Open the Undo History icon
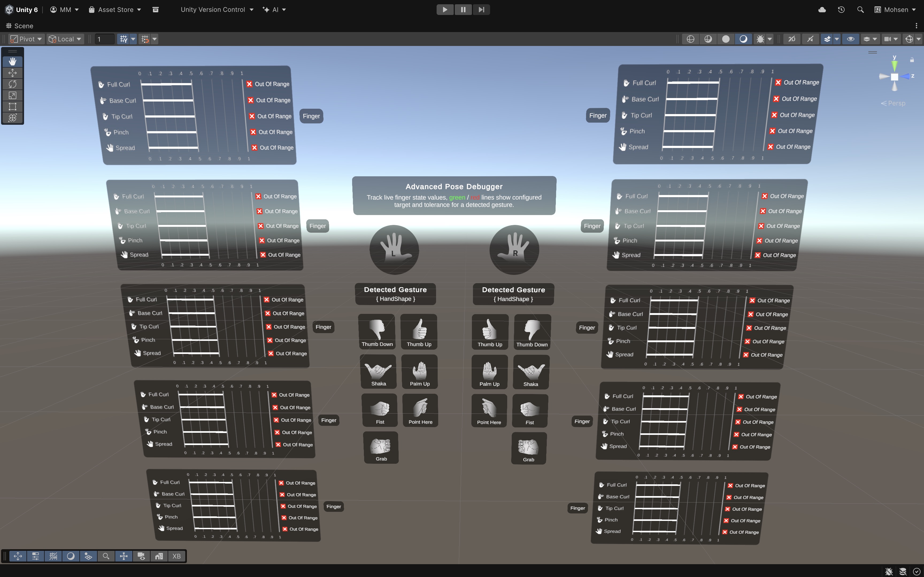Image resolution: width=924 pixels, height=577 pixels. (841, 10)
